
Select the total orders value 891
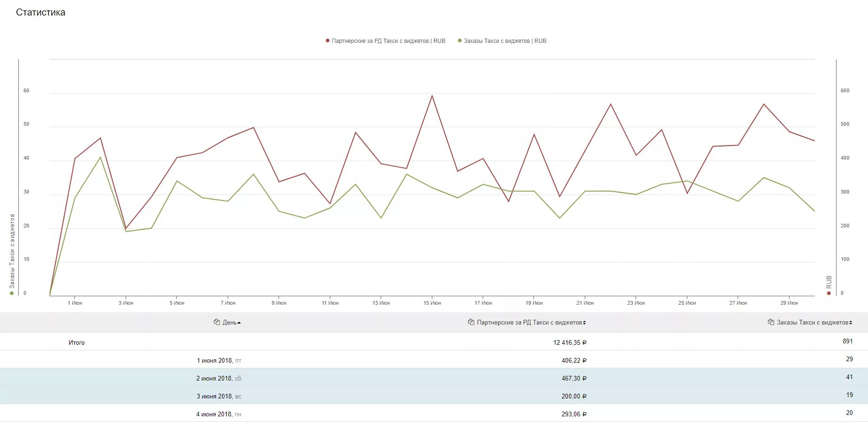click(848, 341)
